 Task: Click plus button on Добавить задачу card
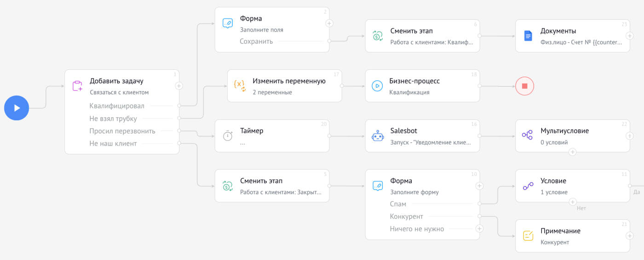pos(179,85)
